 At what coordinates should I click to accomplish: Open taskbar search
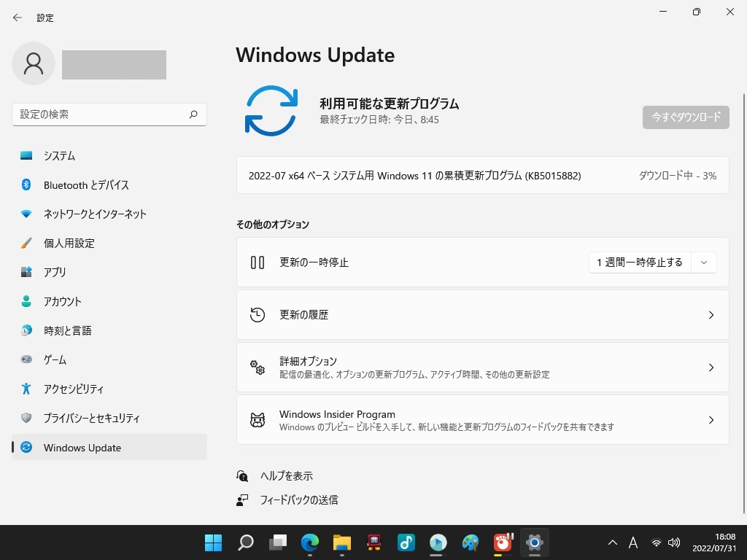(245, 542)
